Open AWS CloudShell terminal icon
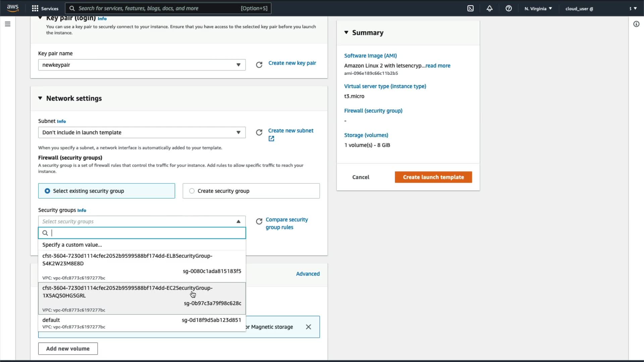Image resolution: width=644 pixels, height=362 pixels. coord(470,8)
